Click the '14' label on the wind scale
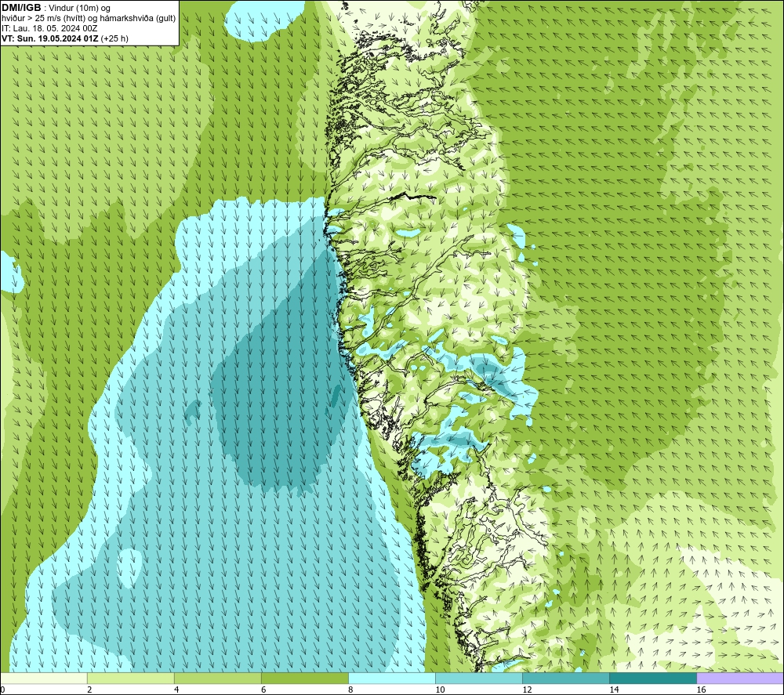 (x=614, y=690)
